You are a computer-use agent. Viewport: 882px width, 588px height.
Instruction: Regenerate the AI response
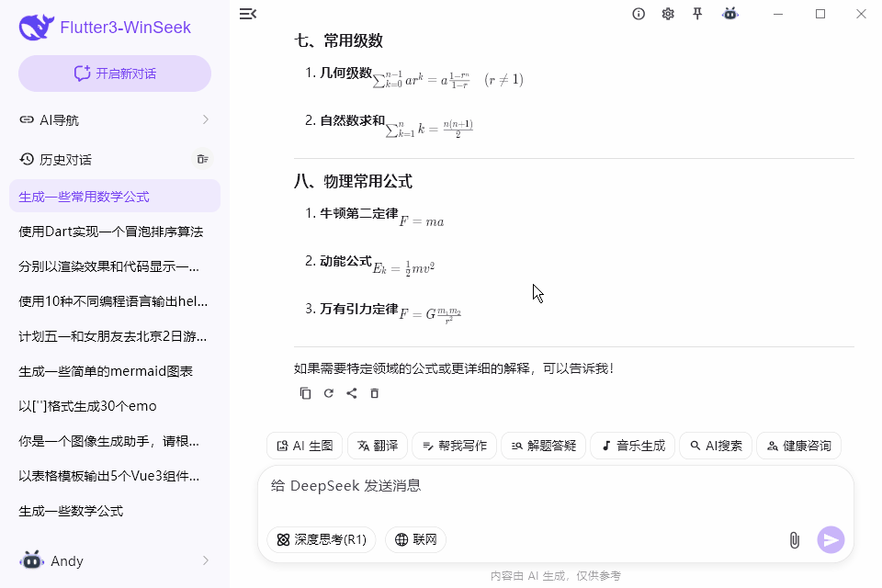pyautogui.click(x=328, y=393)
